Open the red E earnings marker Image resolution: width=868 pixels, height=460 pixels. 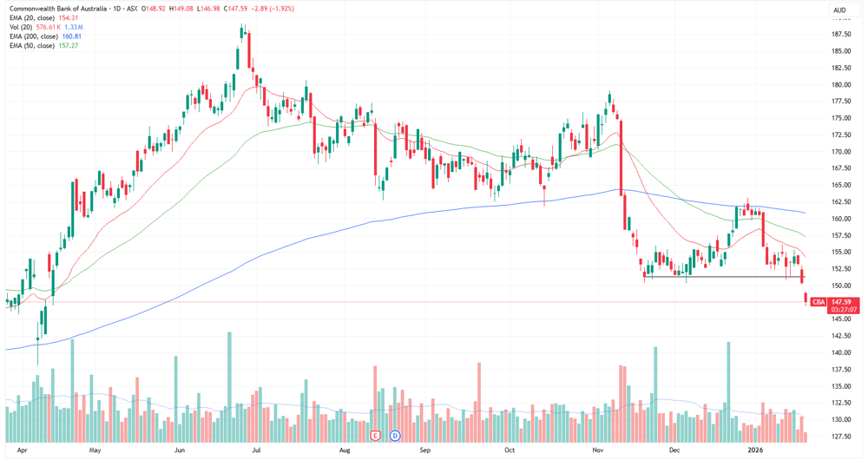(x=376, y=436)
